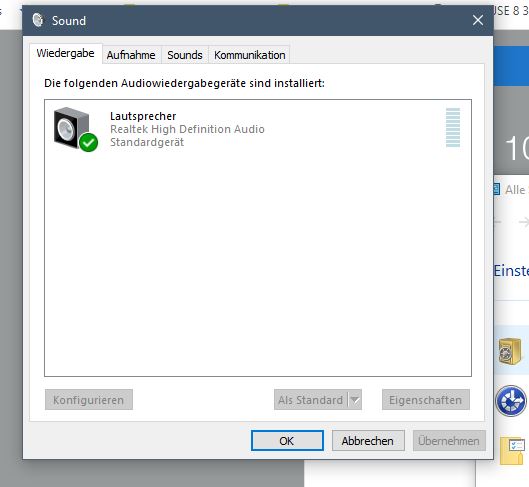Click the Konfigurieren button
This screenshot has width=529, height=487.
pyautogui.click(x=89, y=400)
